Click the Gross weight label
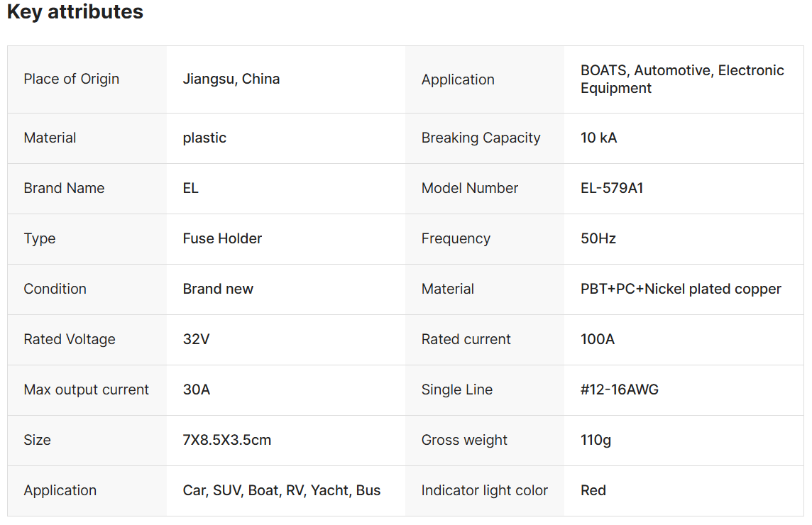The width and height of the screenshot is (812, 525). [x=464, y=440]
